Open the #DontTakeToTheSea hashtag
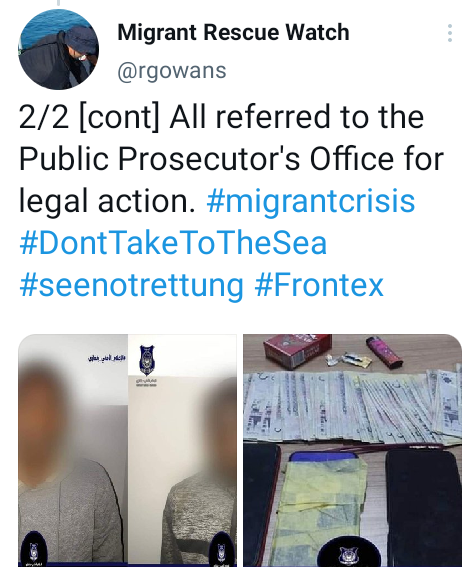Image resolution: width=474 pixels, height=567 pixels. coord(173,243)
